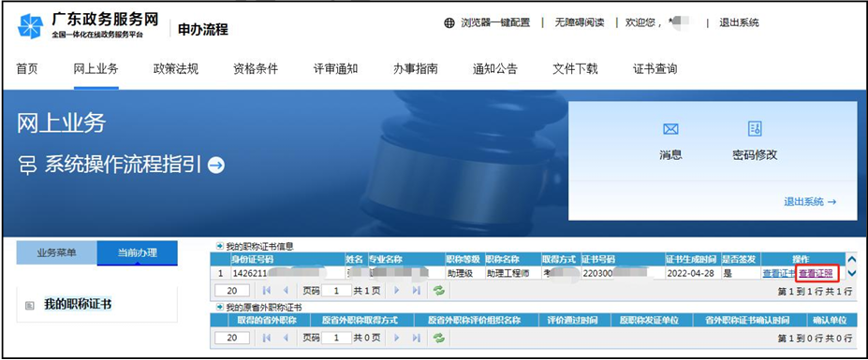The image size is (868, 360).
Task: Click the 是否签发 column header
Action: (740, 259)
